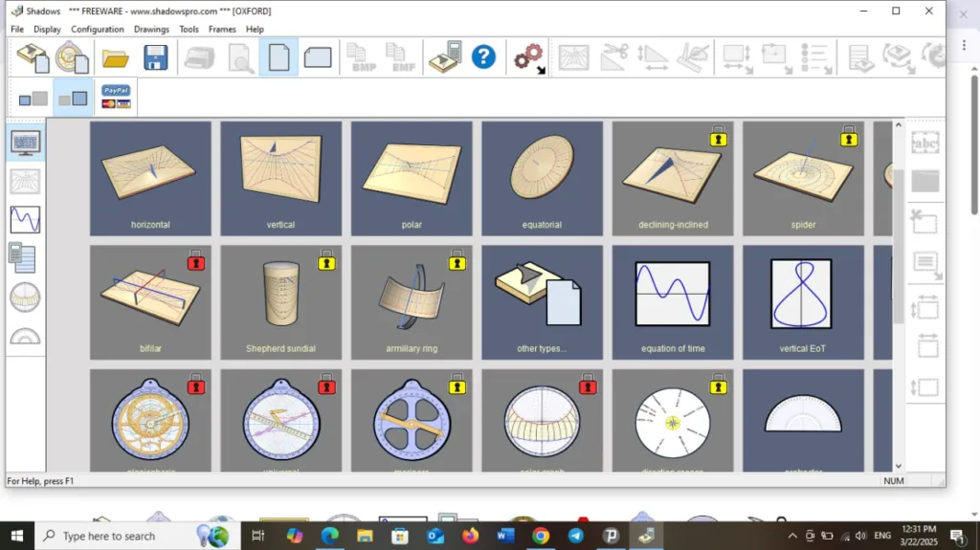Select the armillary ring thumbnail
Screen dimensions: 980x550
point(412,302)
